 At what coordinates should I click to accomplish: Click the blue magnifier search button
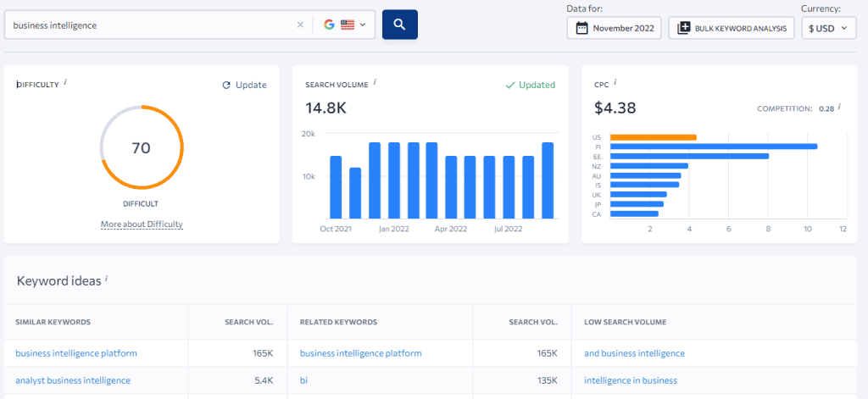[x=400, y=25]
